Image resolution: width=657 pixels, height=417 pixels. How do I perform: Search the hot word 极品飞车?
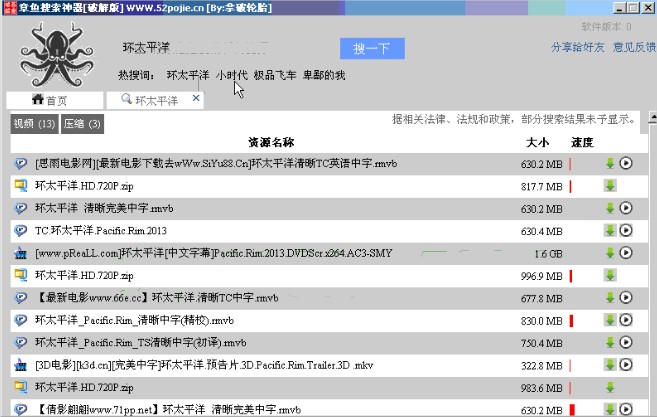point(275,75)
